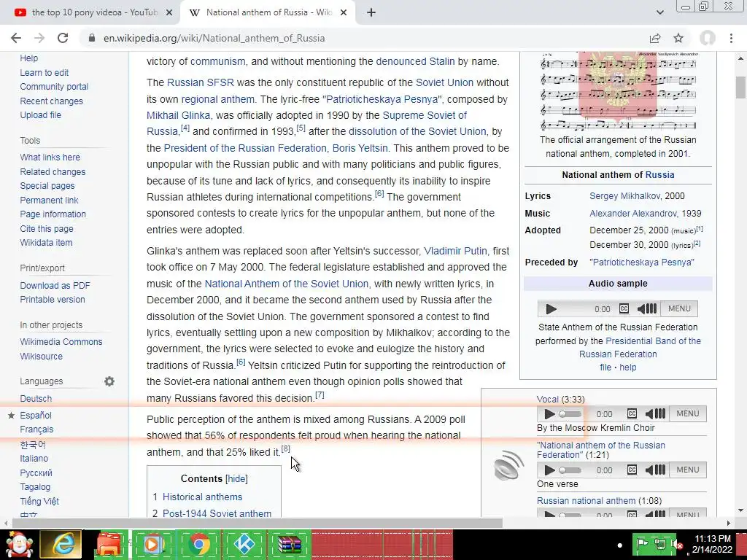Open language settings gear icon
The image size is (747, 560).
pyautogui.click(x=109, y=381)
